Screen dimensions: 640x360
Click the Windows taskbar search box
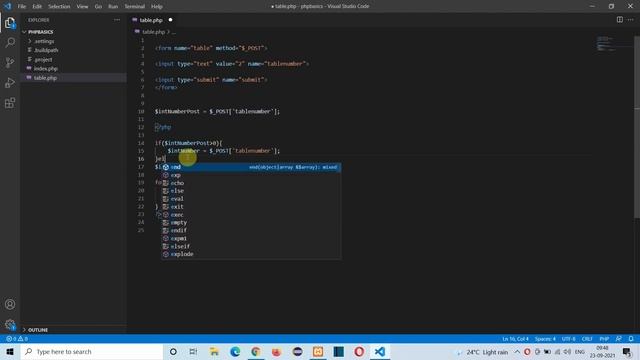pyautogui.click(x=92, y=351)
